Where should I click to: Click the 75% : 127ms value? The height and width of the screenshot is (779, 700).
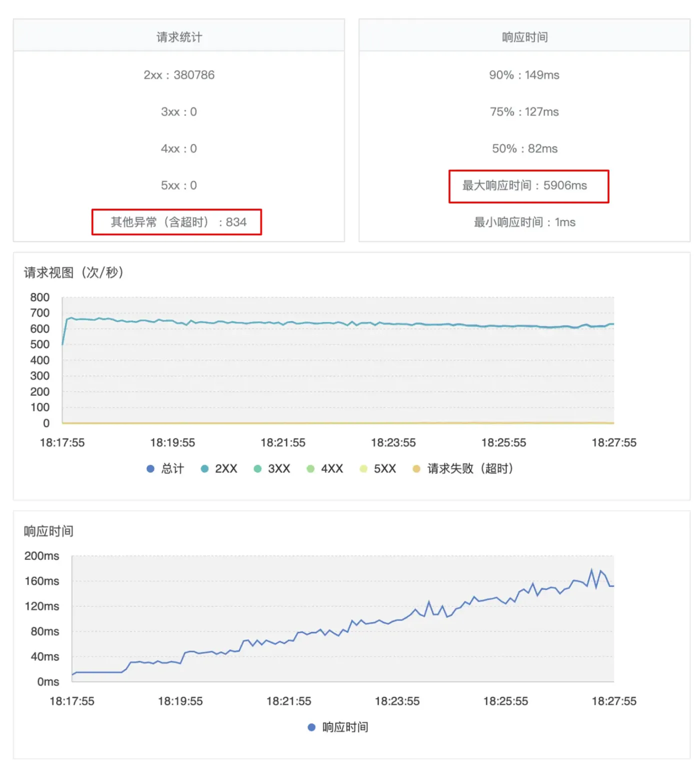coord(524,111)
